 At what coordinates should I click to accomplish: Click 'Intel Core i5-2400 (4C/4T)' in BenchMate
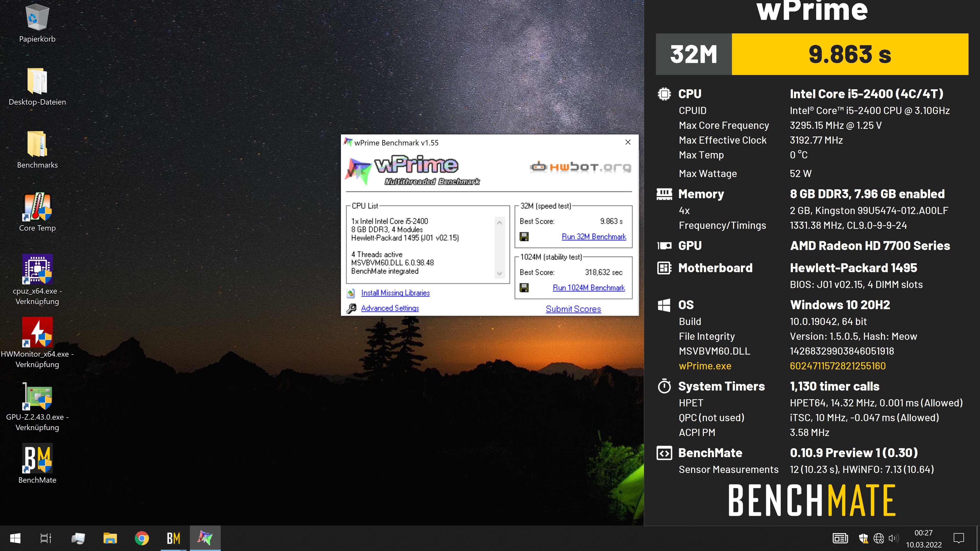867,94
